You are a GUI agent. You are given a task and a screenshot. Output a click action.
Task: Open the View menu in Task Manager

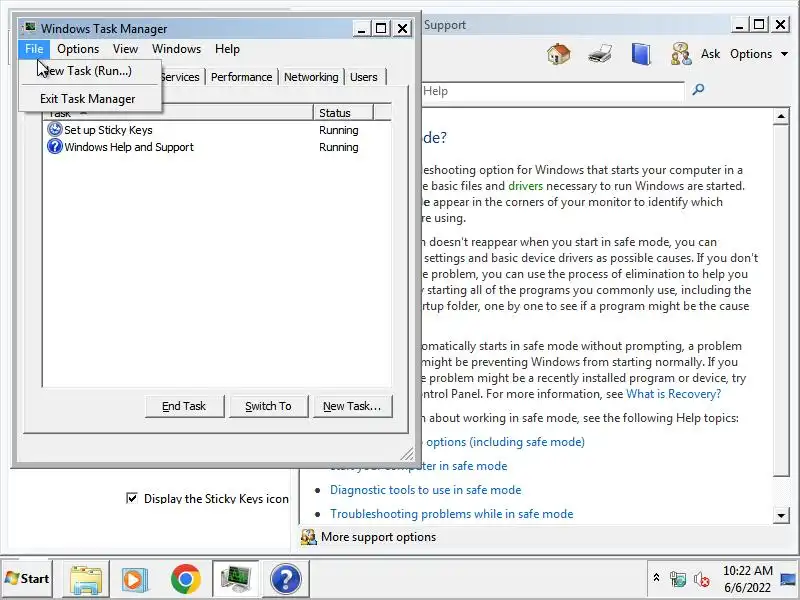[x=126, y=49]
